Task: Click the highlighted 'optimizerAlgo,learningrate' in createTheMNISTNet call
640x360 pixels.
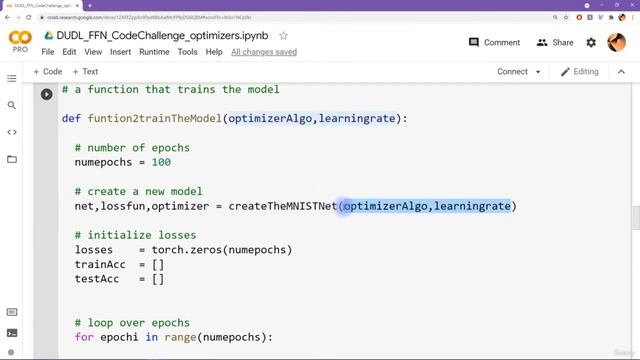Action: [427, 207]
